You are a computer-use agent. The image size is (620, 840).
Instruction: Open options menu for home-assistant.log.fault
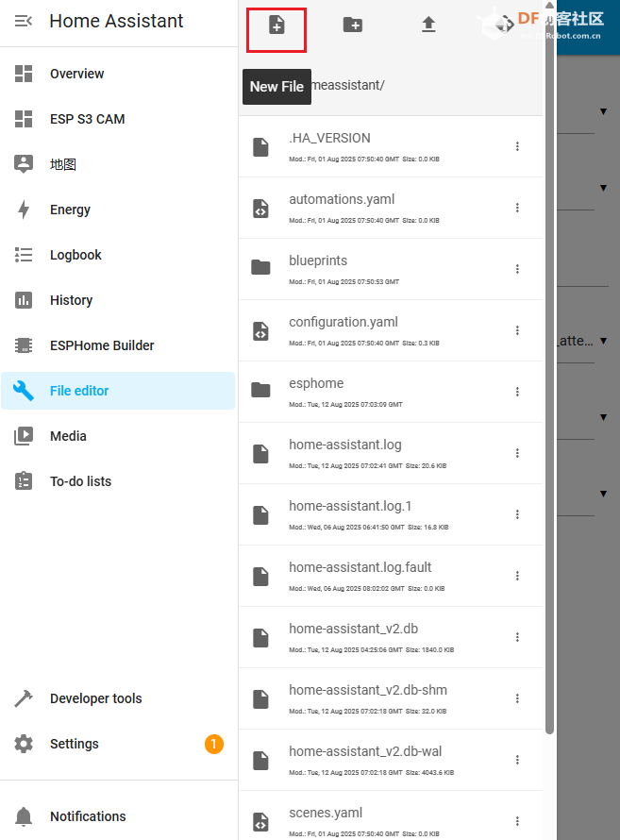click(517, 576)
